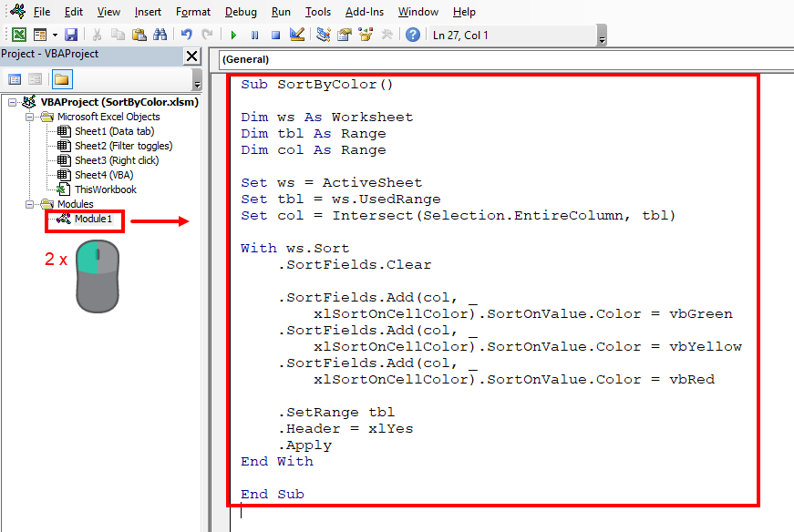Open the Help menu

coord(464,12)
